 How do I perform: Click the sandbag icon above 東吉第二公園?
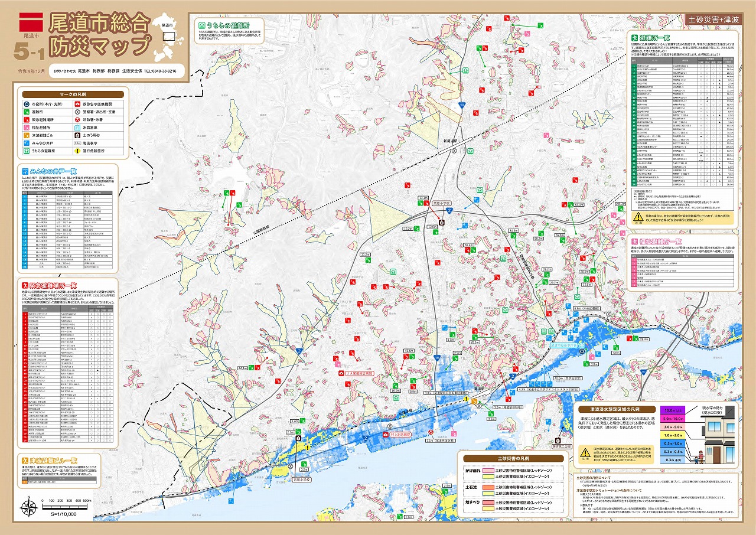tap(558, 440)
